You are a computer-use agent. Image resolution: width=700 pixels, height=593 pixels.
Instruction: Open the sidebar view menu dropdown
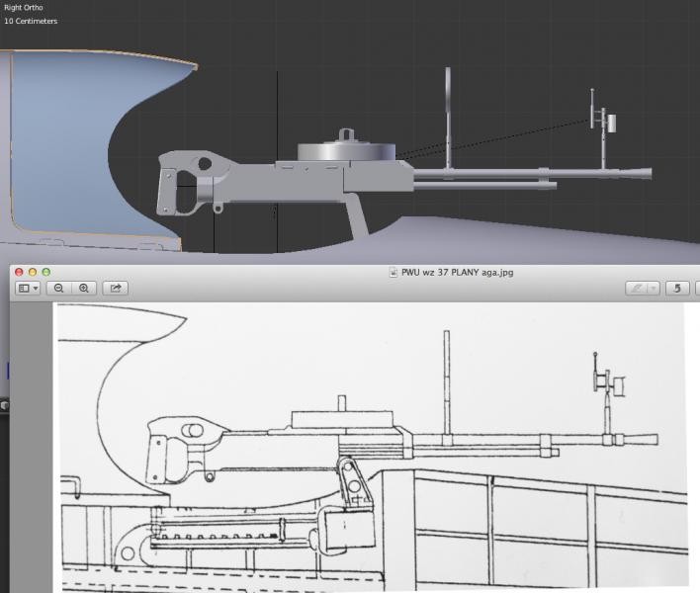[x=28, y=288]
